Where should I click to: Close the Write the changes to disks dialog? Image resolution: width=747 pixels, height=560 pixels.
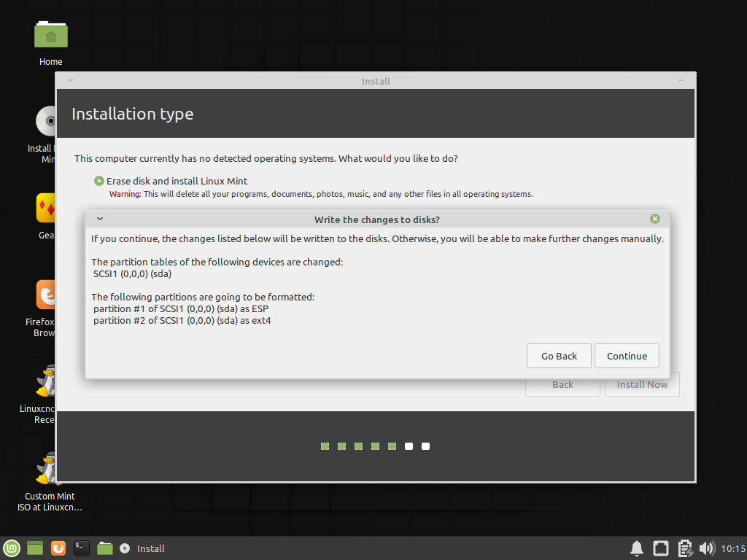click(655, 219)
